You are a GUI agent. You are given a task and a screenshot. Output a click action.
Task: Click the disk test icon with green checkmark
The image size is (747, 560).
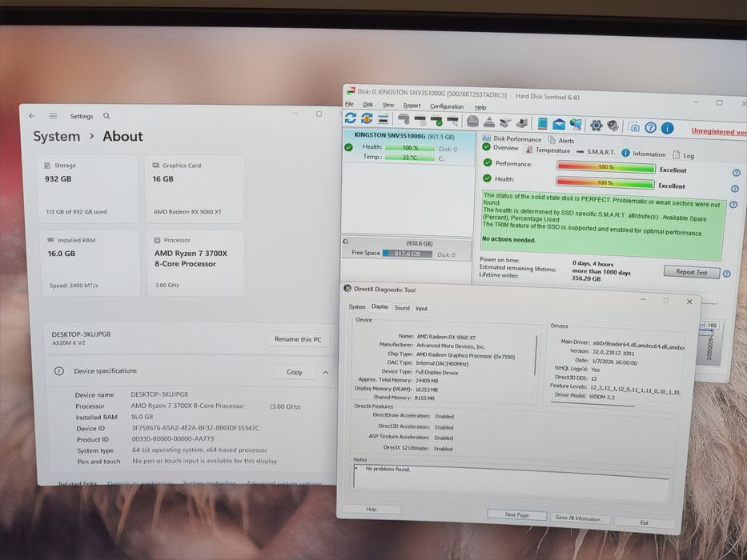pos(436,121)
